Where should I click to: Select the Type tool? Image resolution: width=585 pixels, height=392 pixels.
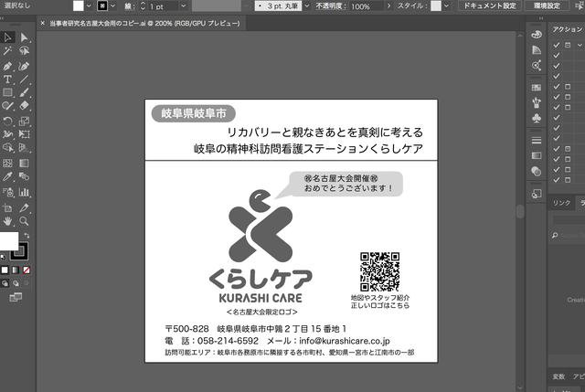(x=7, y=79)
